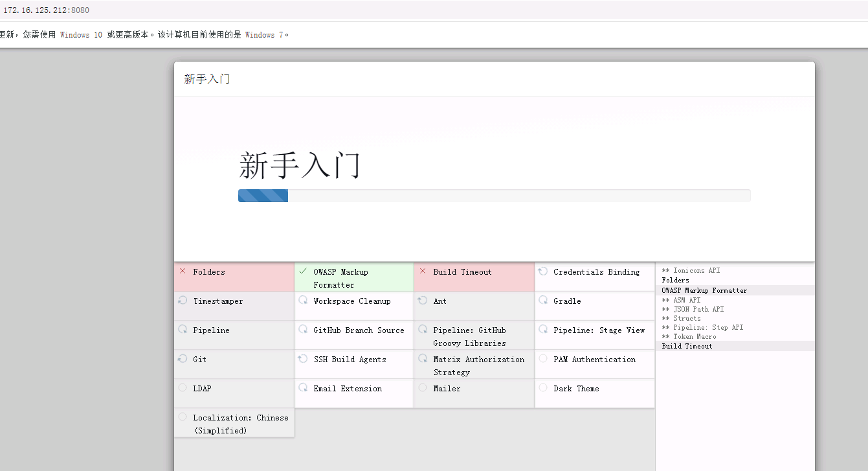Click the spinner icon beside Ant
868x471 pixels.
click(423, 301)
